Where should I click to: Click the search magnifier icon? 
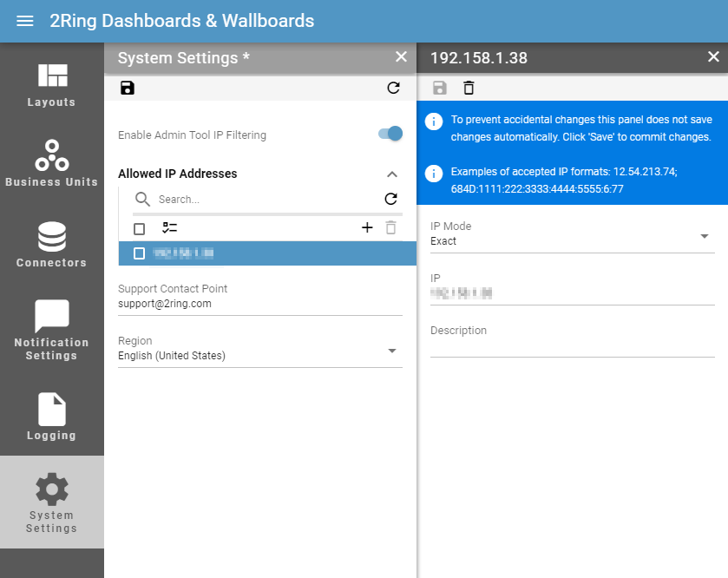(142, 199)
